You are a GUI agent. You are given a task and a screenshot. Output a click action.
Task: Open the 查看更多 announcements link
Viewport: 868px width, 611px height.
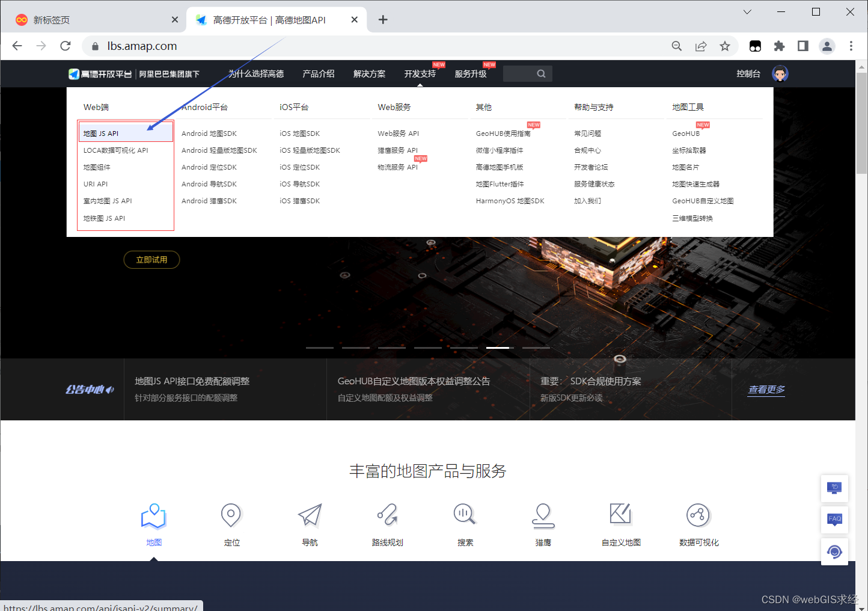point(766,390)
